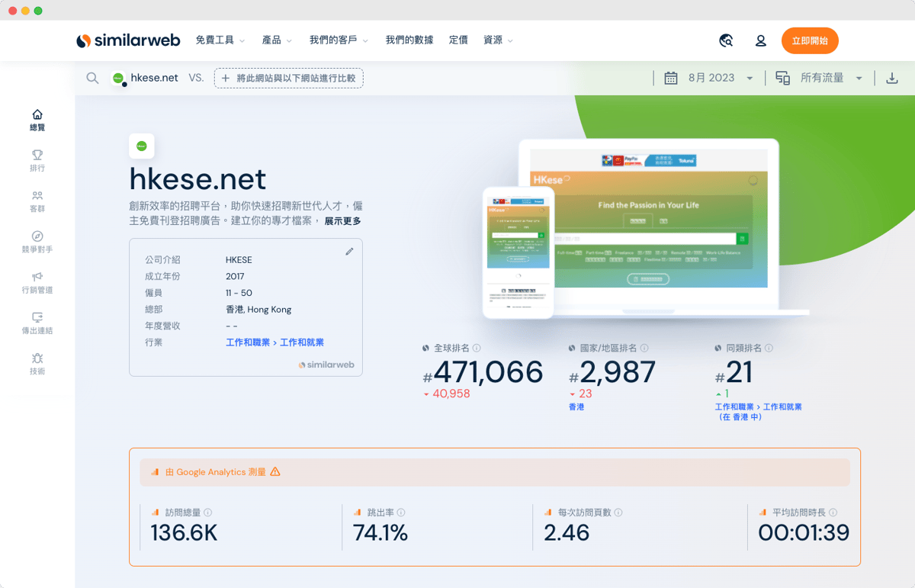
Task: Click the pencil edit icon in company card
Action: (x=349, y=252)
